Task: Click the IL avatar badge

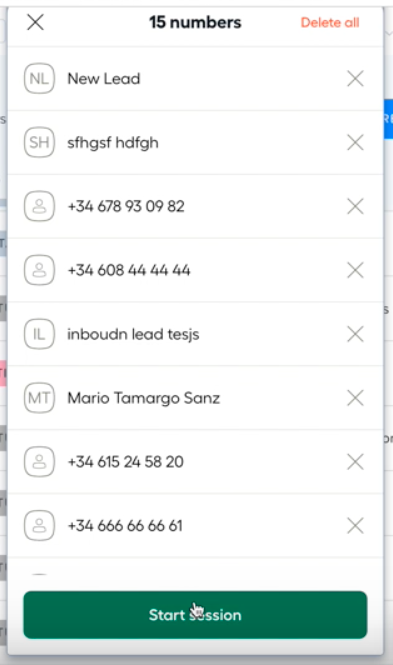Action: pos(39,334)
